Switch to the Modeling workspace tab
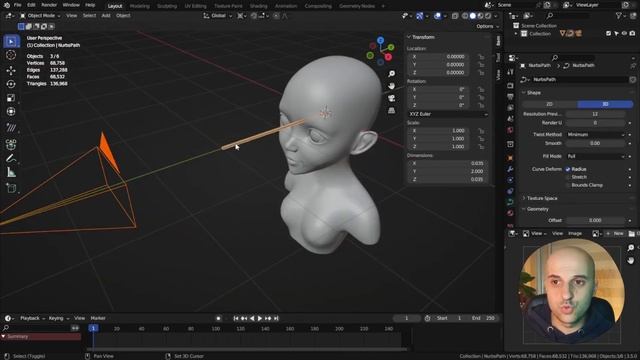The image size is (640, 360). pyautogui.click(x=140, y=6)
